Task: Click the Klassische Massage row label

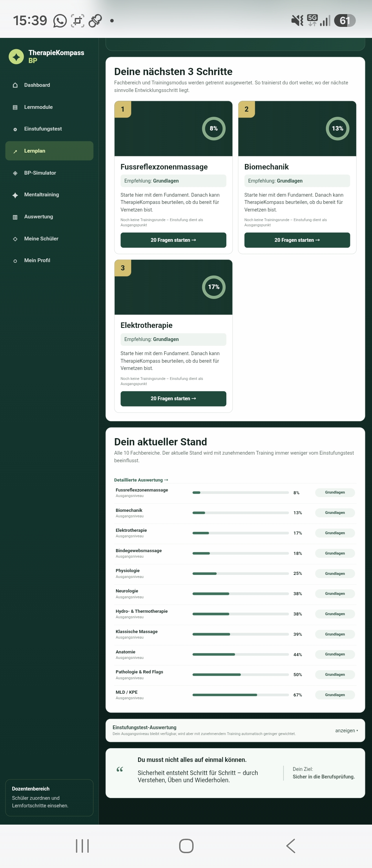Action: point(136,631)
